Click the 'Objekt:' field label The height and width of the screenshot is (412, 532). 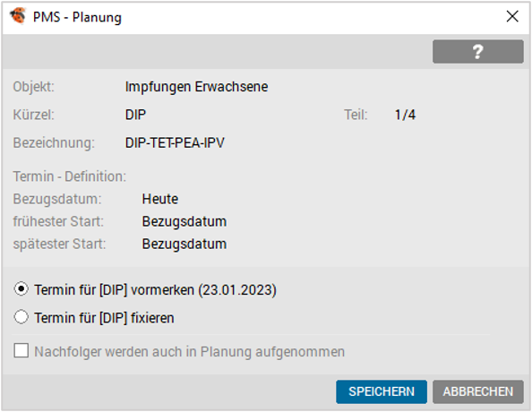pyautogui.click(x=34, y=87)
